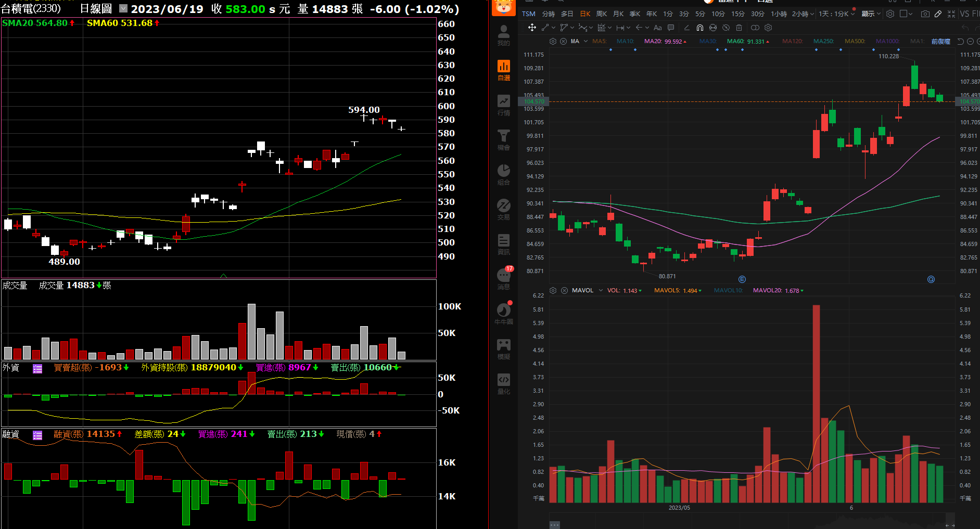Open drawing toolbar settings gear
This screenshot has height=529, width=980.
pyautogui.click(x=768, y=28)
